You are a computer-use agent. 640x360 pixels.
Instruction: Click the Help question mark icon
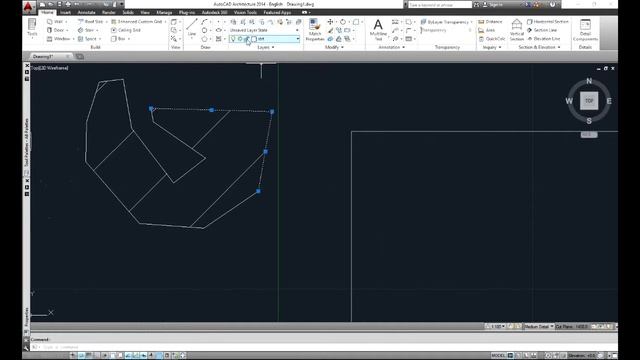[552, 4]
